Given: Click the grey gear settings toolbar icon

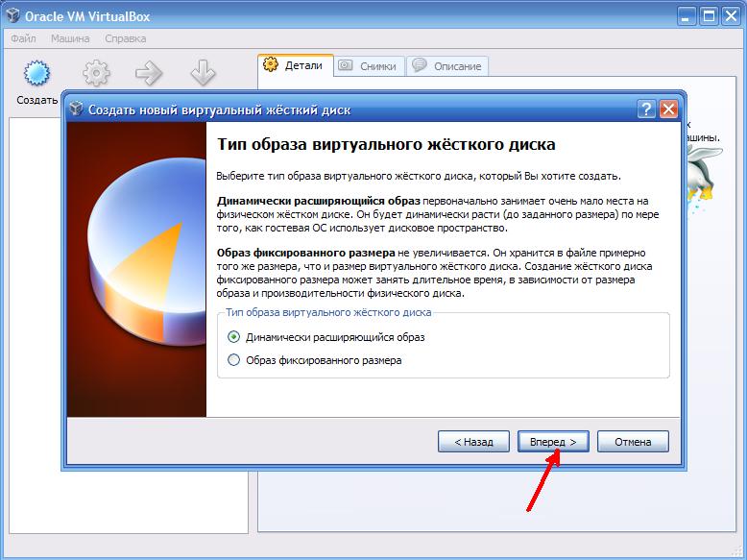Looking at the screenshot, I should coord(96,73).
